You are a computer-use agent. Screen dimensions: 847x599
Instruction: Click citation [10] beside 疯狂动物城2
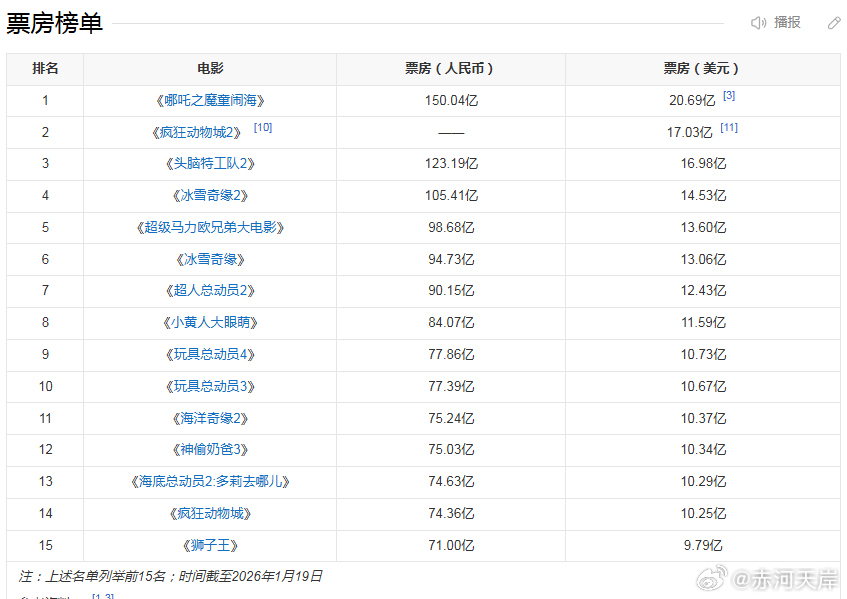click(263, 127)
